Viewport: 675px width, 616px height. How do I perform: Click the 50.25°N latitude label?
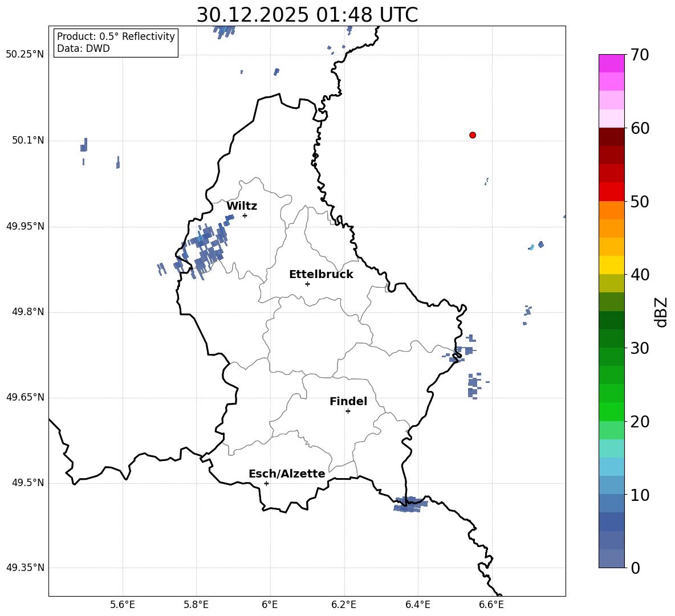click(25, 55)
